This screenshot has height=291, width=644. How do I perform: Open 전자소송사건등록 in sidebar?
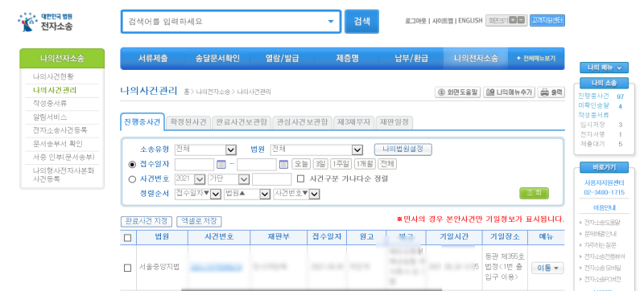coord(60,130)
